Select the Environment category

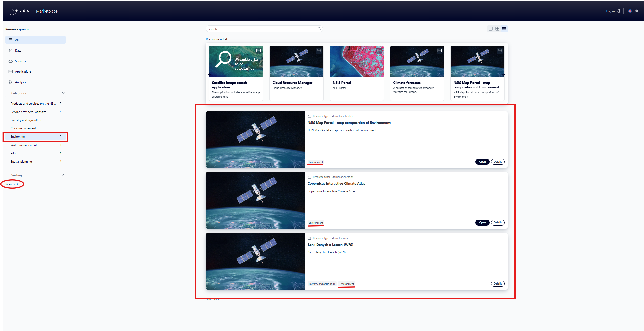pos(35,137)
